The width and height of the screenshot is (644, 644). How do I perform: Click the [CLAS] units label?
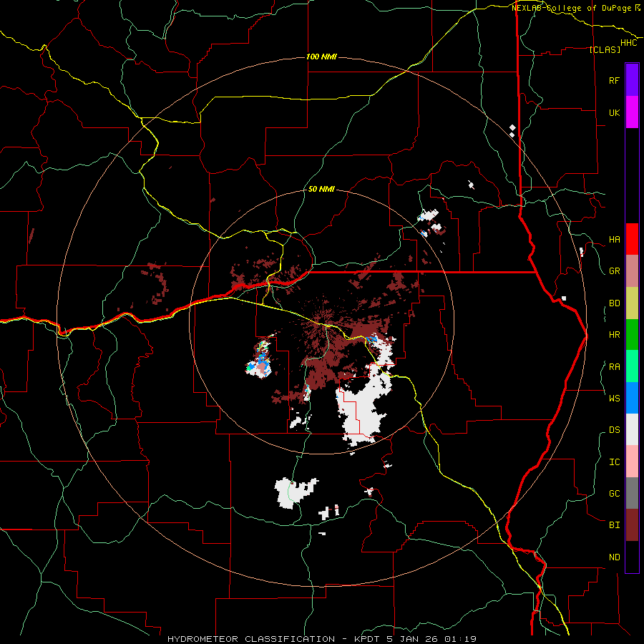[x=605, y=49]
